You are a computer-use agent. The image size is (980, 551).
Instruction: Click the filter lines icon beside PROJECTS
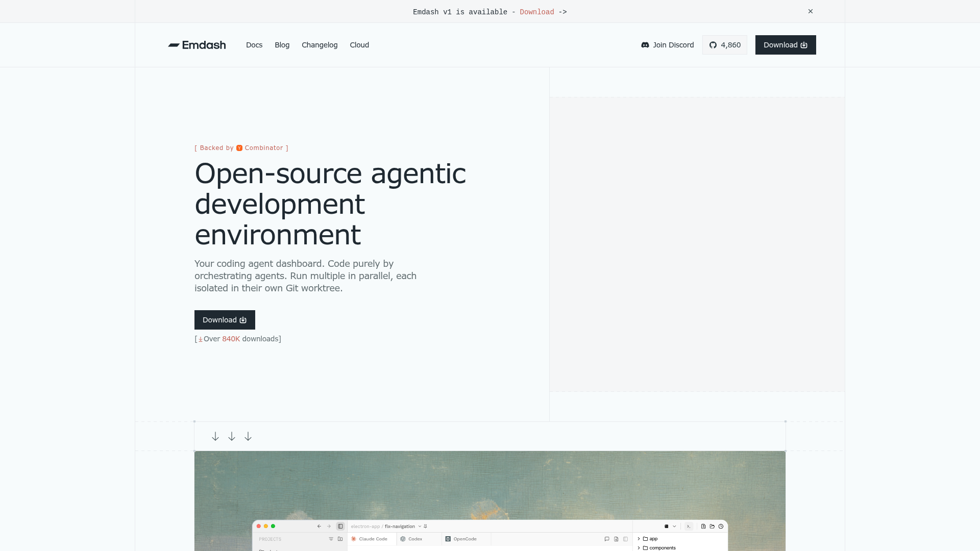331,539
